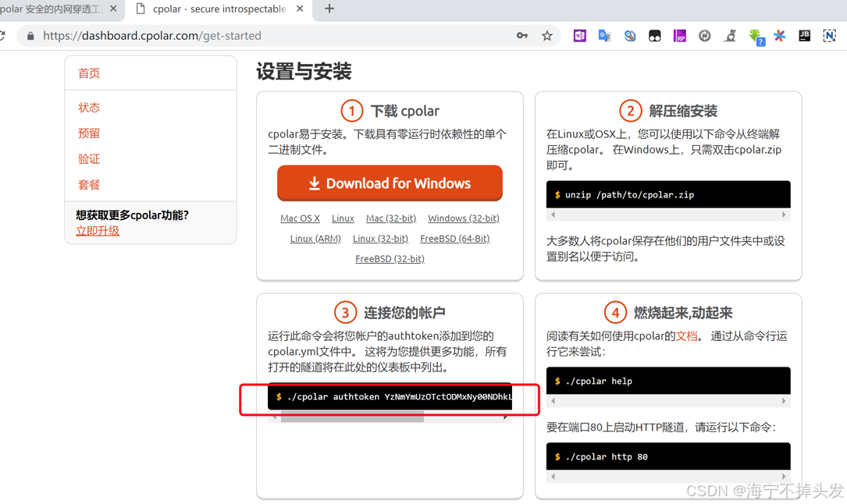Screen dimensions: 847x504
Task: Click Mac OS X download link
Action: (x=300, y=218)
